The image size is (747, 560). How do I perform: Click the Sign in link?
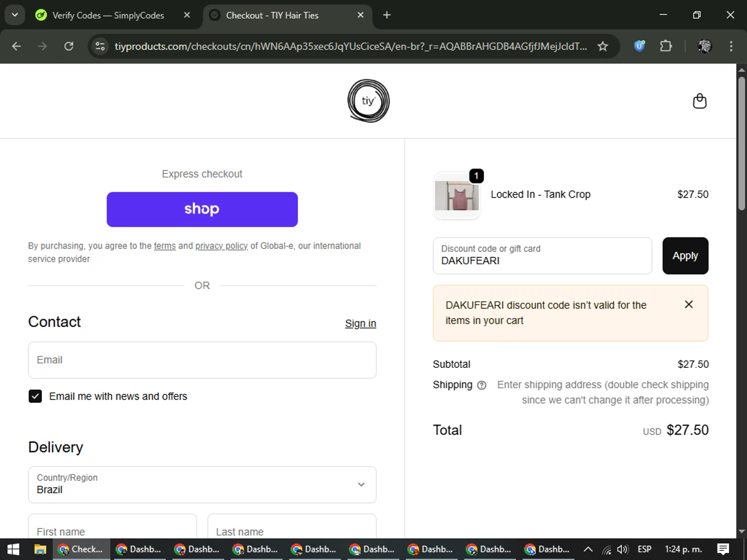361,324
